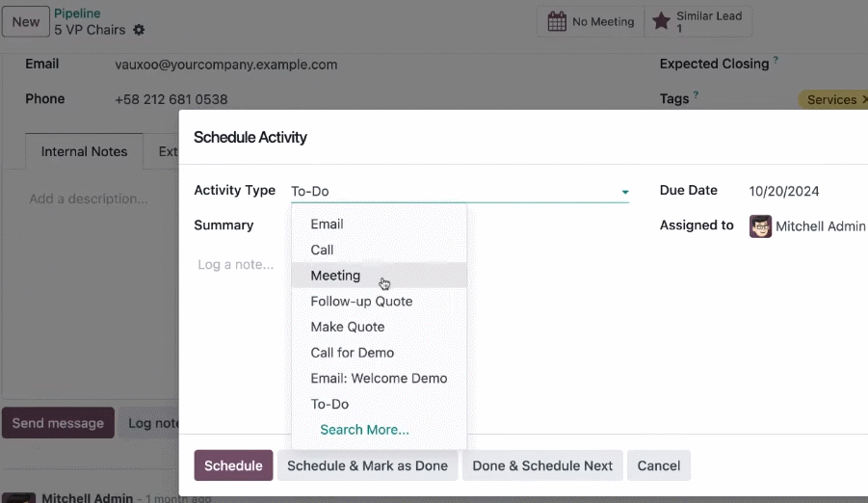
Task: Expand the Activity Type dropdown arrow
Action: [x=625, y=192]
